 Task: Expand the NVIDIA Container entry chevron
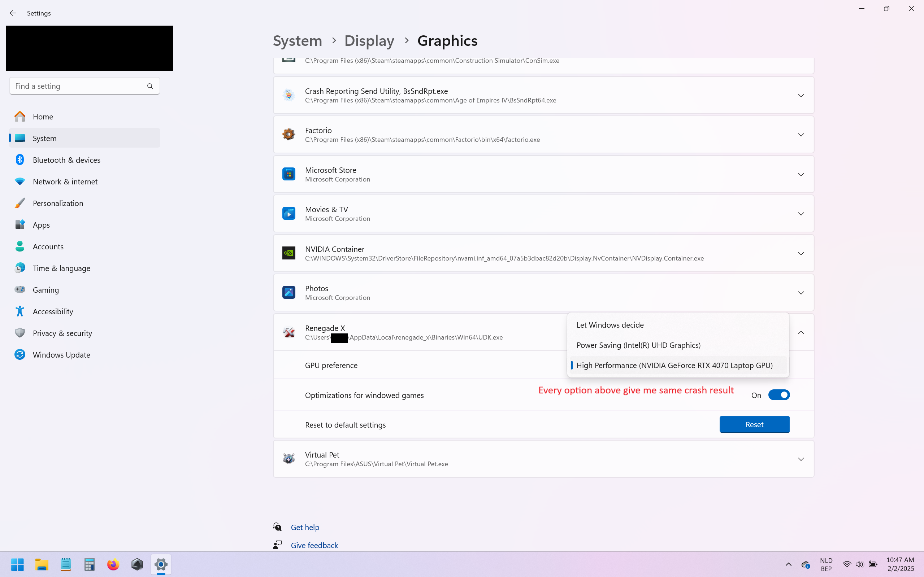tap(801, 253)
